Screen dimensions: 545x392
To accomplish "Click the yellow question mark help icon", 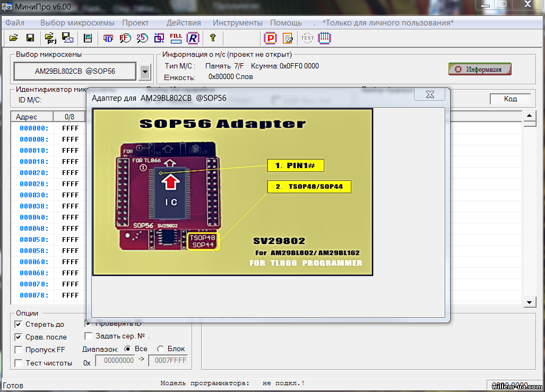I will click(x=213, y=38).
